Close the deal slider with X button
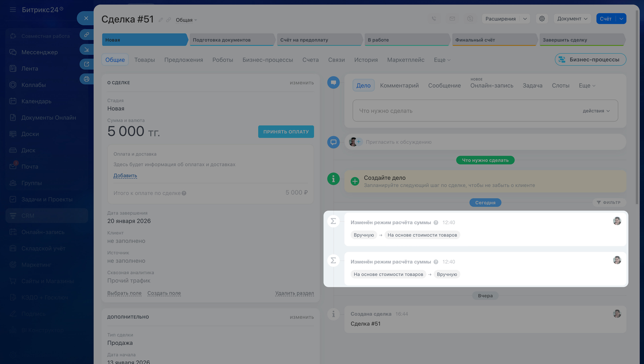Viewport: 644px width, 364px height. coord(86,18)
